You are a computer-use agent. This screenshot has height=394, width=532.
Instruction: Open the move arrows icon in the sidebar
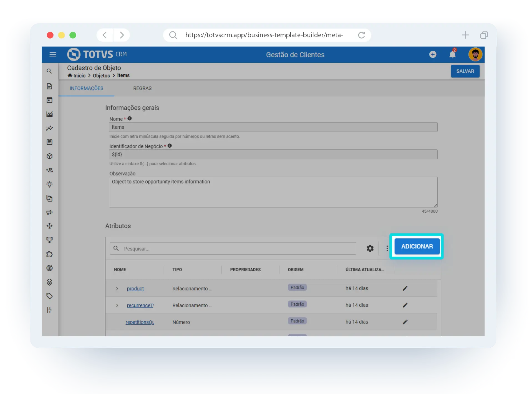tap(49, 226)
